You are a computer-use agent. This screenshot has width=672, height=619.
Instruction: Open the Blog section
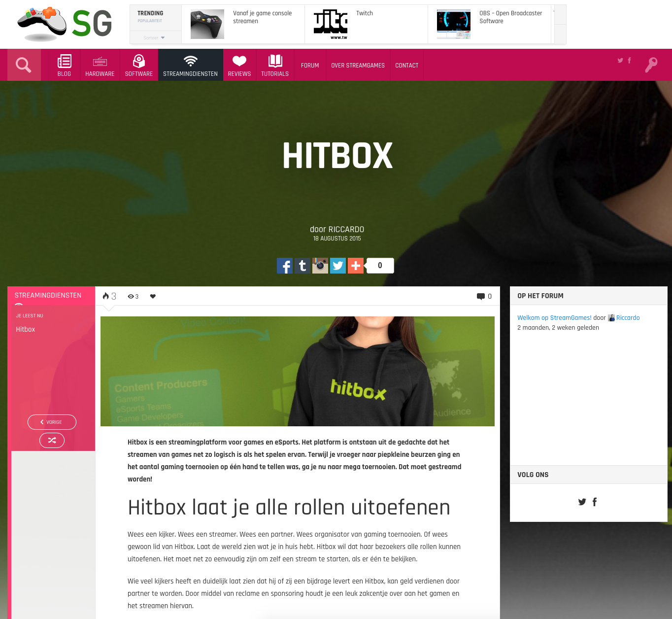(x=64, y=65)
